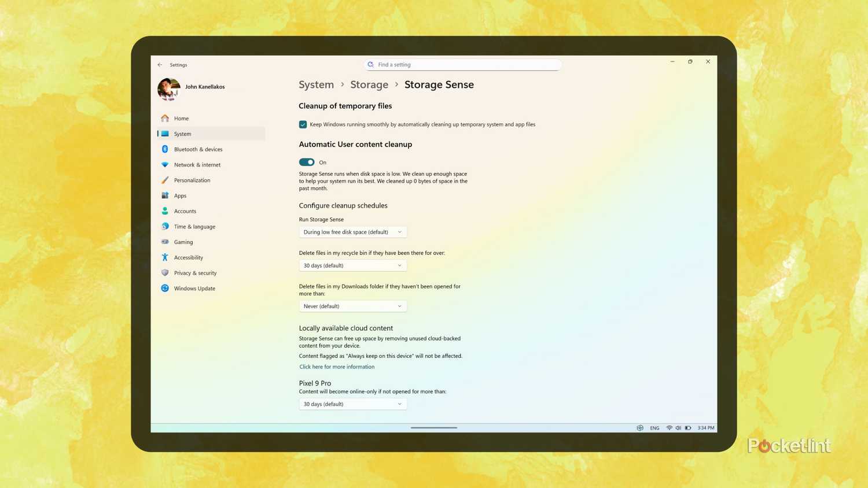
Task: Open Accessibility settings in the sidebar
Action: click(x=188, y=257)
